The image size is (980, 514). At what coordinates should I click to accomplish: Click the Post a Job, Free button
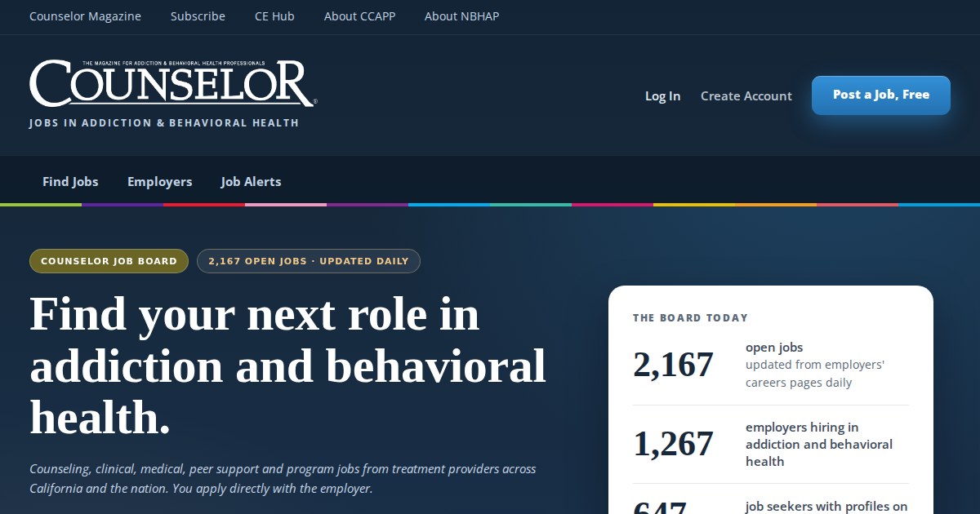pyautogui.click(x=881, y=95)
